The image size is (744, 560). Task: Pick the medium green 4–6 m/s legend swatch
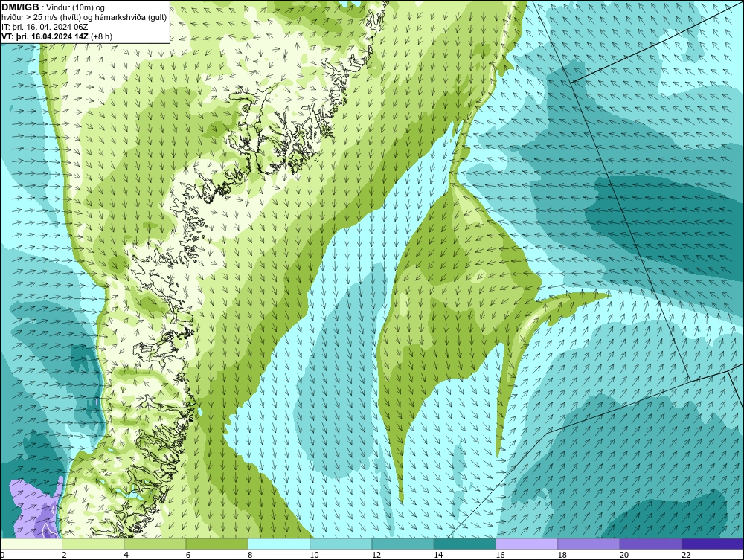pyautogui.click(x=155, y=544)
